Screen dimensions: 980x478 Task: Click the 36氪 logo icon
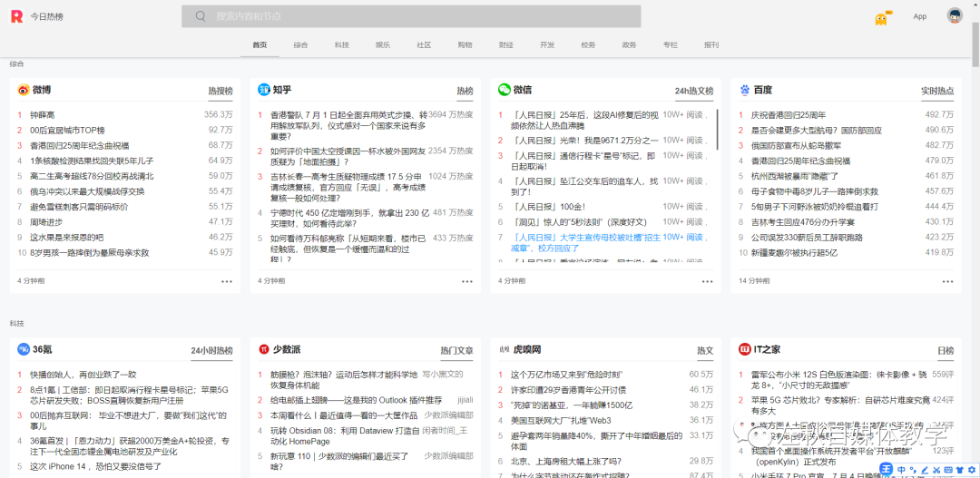24,349
